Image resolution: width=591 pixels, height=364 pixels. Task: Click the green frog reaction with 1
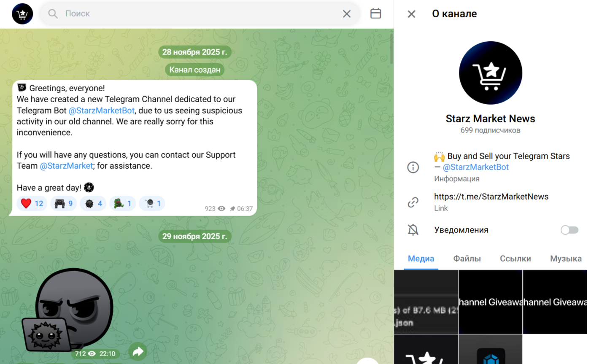122,203
